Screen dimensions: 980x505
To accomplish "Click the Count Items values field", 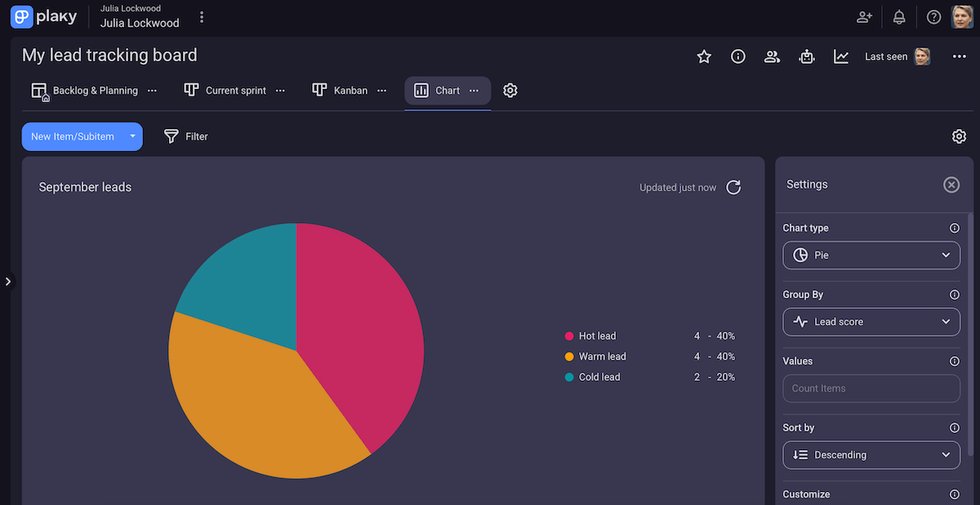I will click(871, 388).
